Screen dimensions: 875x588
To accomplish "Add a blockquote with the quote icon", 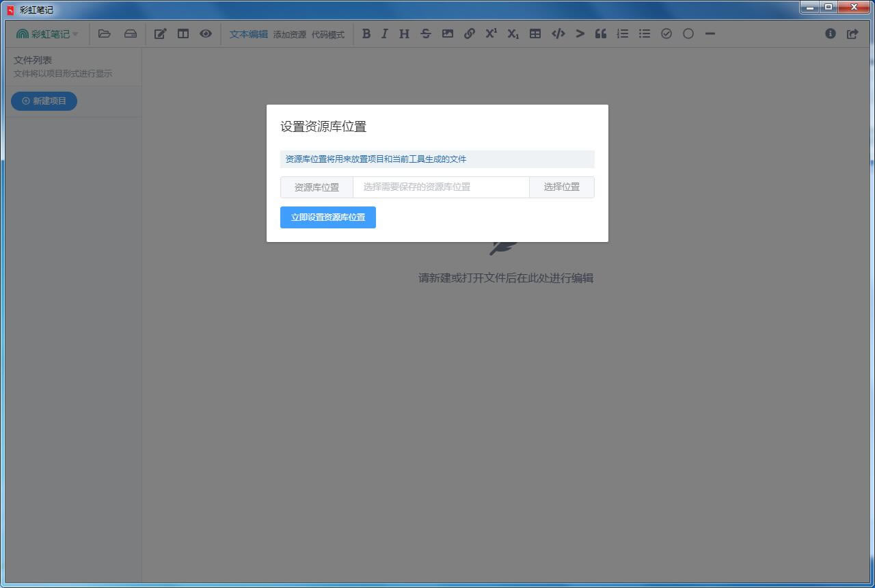I will 601,34.
